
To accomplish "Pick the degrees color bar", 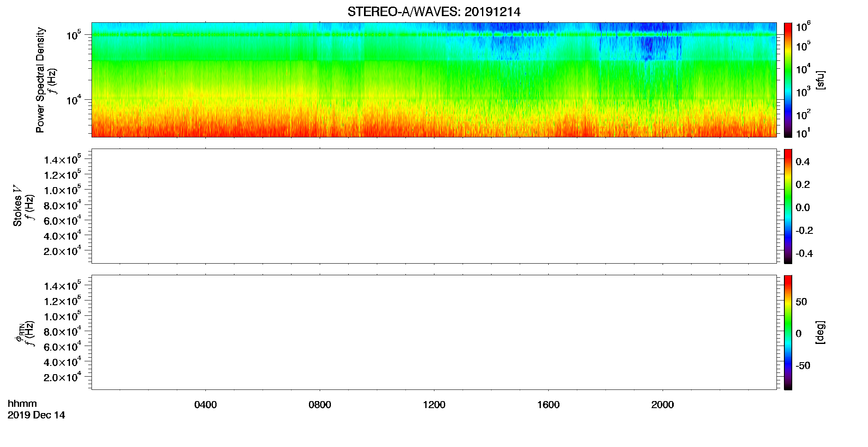I will [x=788, y=332].
